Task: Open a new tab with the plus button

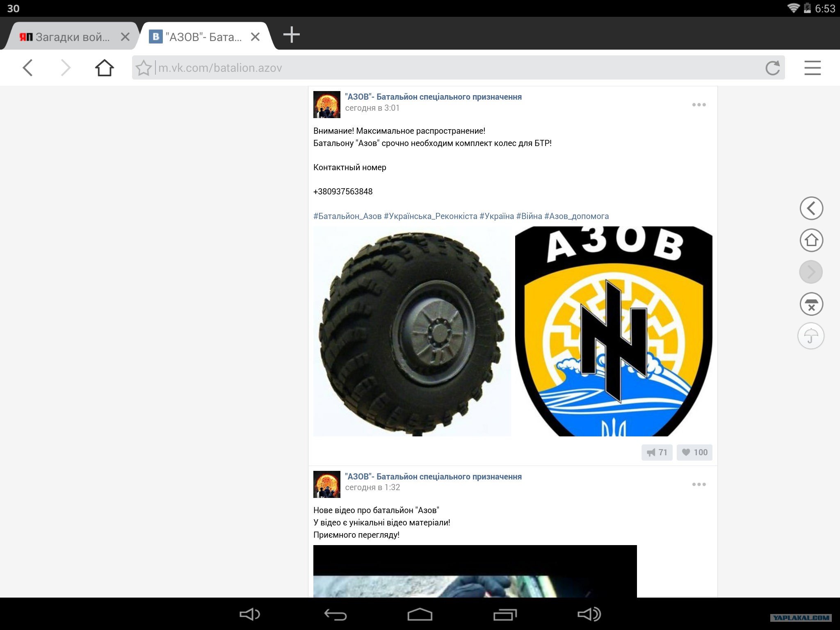Action: pos(291,35)
